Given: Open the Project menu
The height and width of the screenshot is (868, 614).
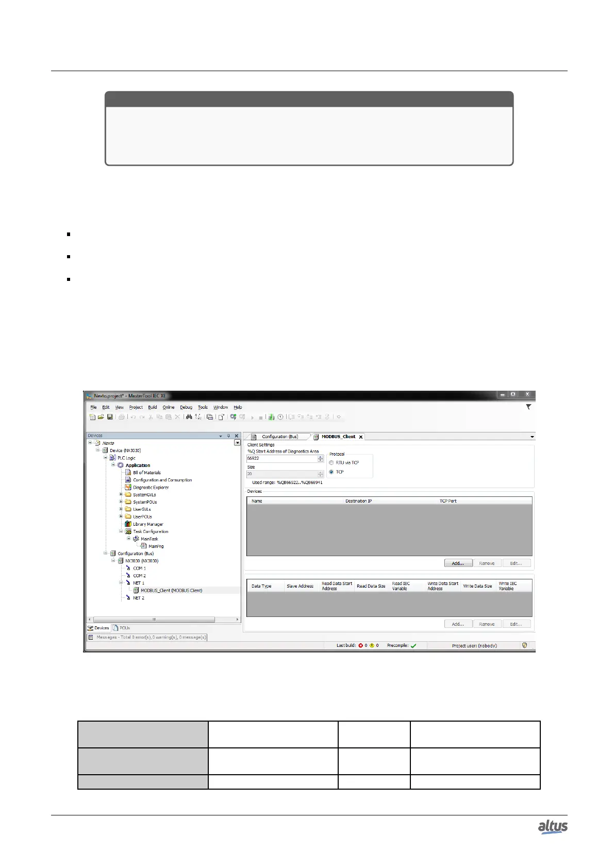Looking at the screenshot, I should (136, 407).
